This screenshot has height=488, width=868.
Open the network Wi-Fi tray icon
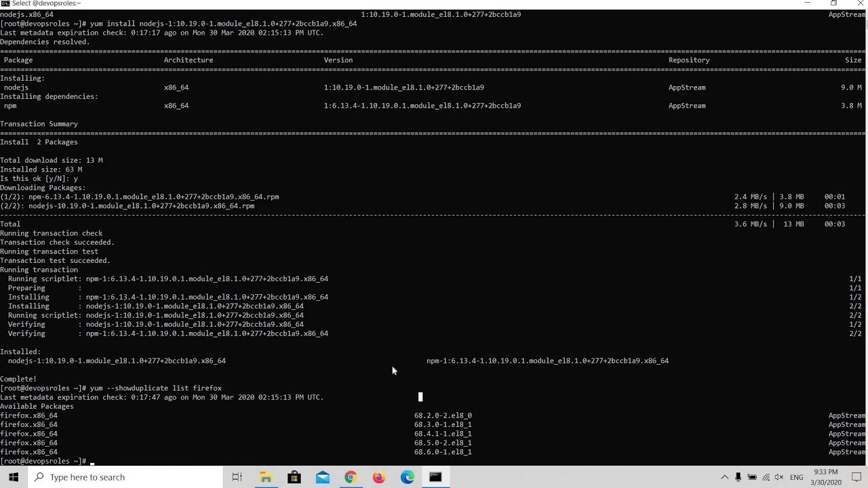[766, 477]
